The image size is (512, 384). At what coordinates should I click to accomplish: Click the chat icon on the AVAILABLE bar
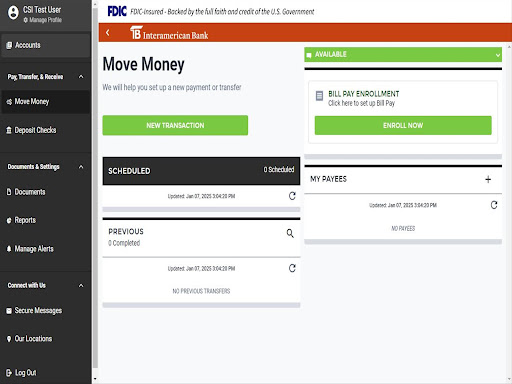point(309,55)
